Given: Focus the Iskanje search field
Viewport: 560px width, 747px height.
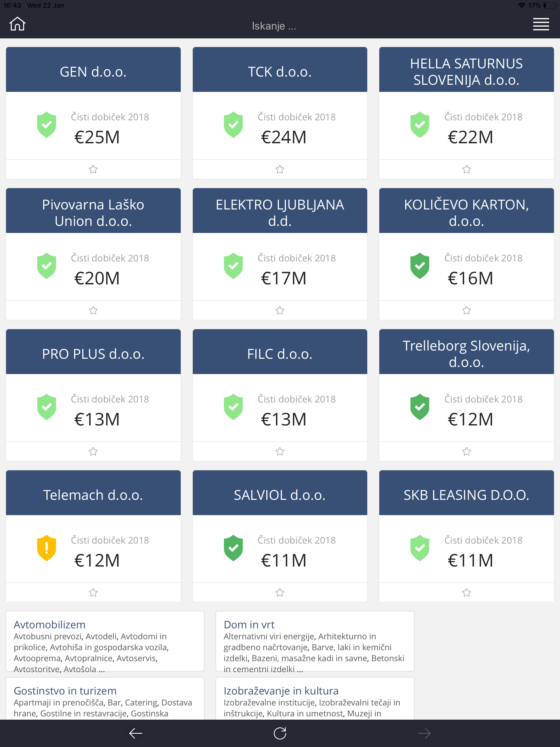Looking at the screenshot, I should [x=274, y=26].
